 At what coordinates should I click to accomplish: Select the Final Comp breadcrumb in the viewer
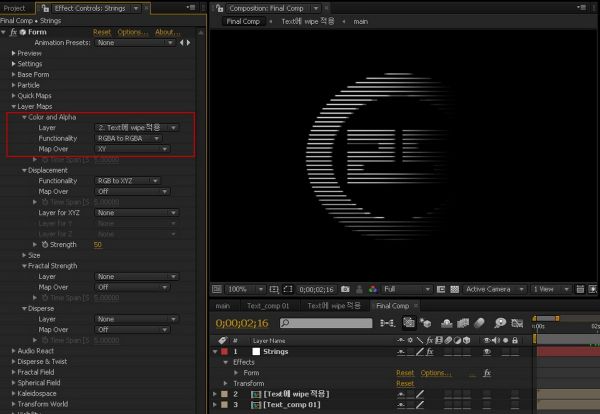click(243, 21)
